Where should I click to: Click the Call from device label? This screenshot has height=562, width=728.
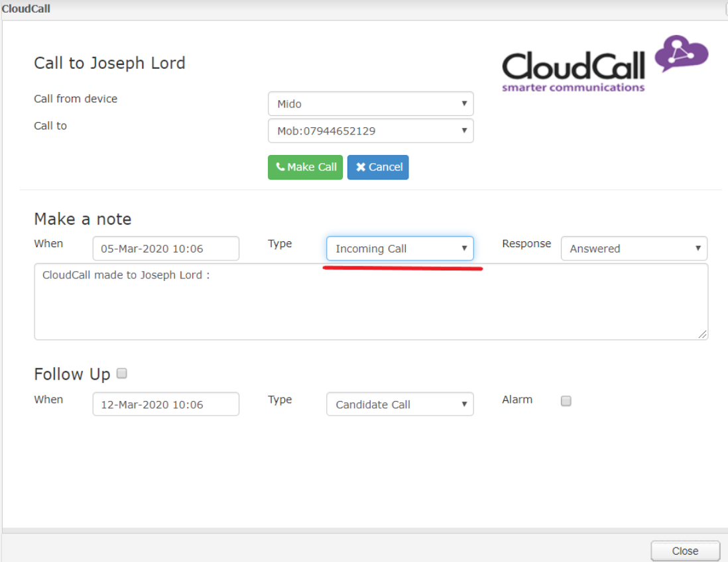pos(76,99)
